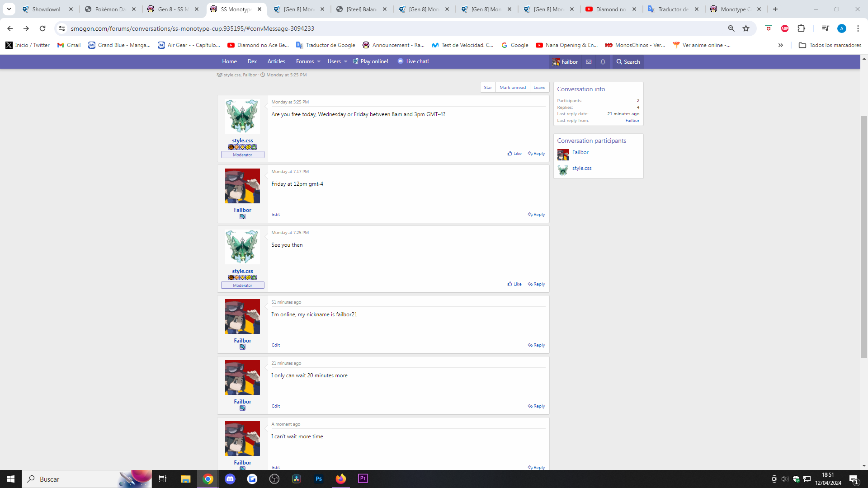Switch to the Showdown! tab
Viewport: 868px width, 488px height.
[46, 9]
